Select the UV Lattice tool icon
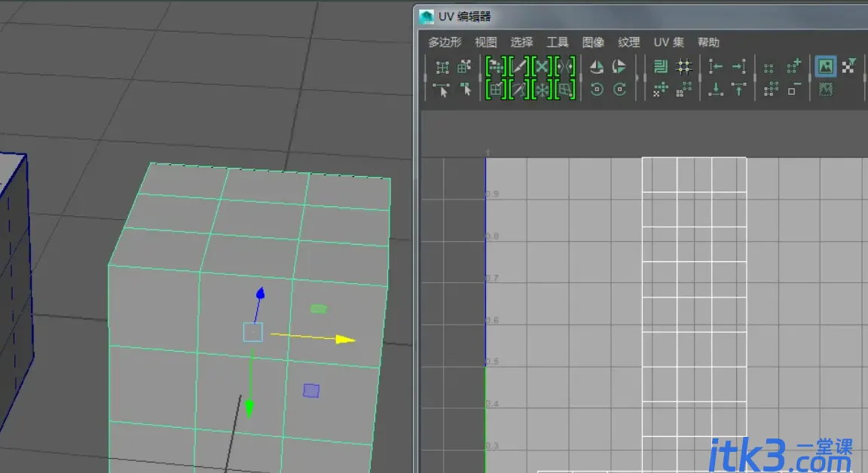Screen dimensions: 868x473 (442, 67)
